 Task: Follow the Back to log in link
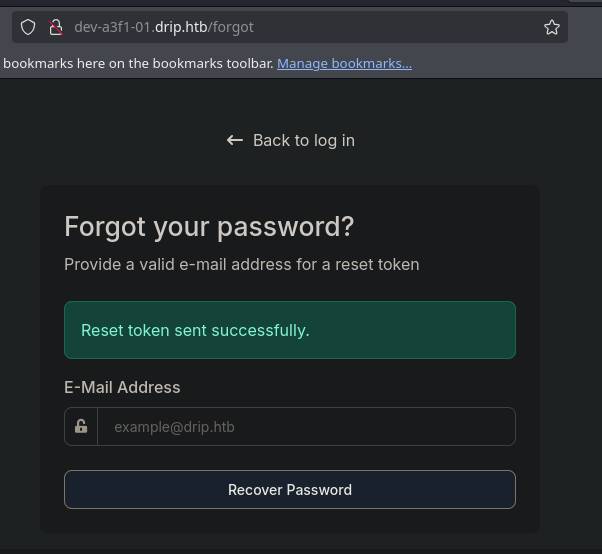(x=303, y=140)
